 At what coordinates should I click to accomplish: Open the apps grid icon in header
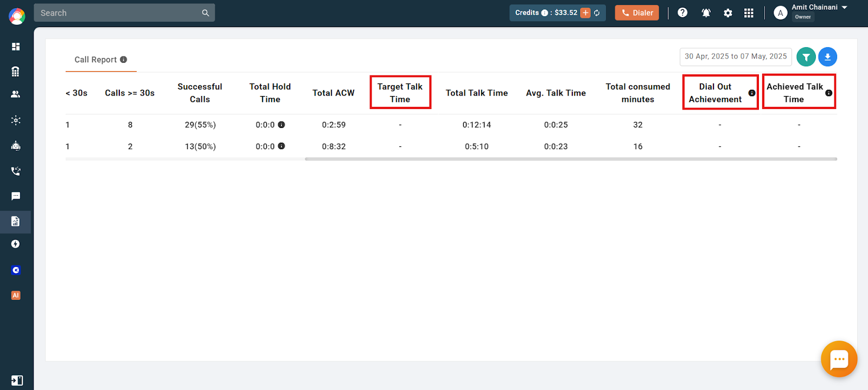tap(749, 13)
